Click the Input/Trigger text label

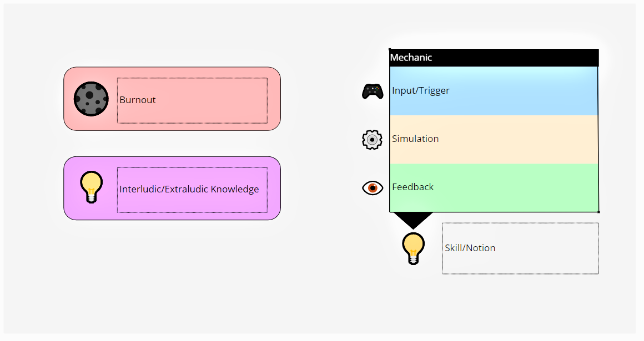click(421, 91)
